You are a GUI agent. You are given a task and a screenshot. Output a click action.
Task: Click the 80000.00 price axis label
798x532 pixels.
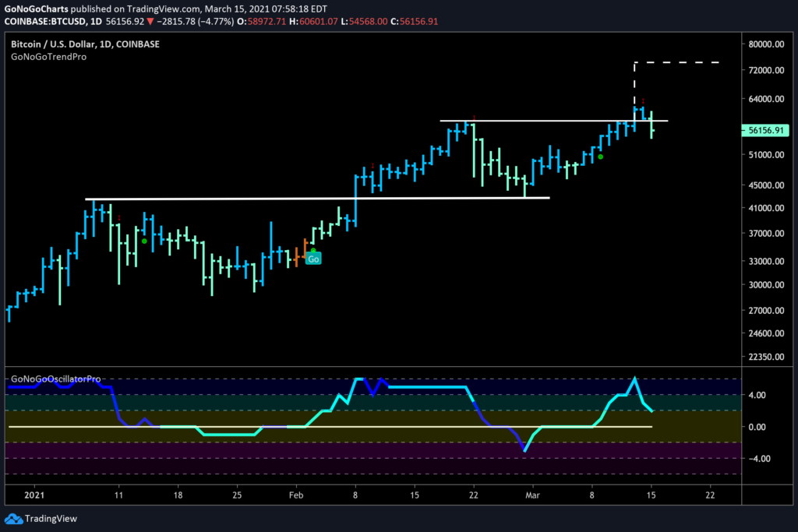tap(766, 44)
